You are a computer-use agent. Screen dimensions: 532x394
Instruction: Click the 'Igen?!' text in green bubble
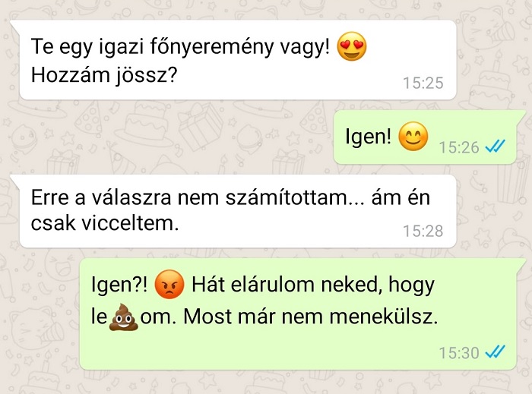pyautogui.click(x=119, y=285)
